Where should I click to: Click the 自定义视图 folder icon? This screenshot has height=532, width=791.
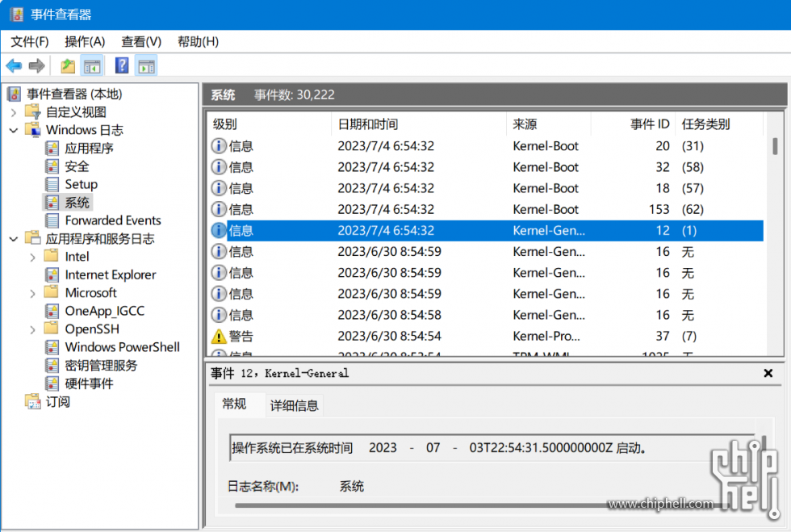tap(33, 111)
